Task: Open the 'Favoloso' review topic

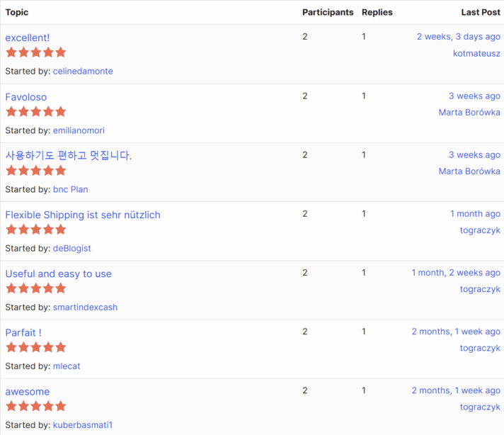Action: [26, 97]
